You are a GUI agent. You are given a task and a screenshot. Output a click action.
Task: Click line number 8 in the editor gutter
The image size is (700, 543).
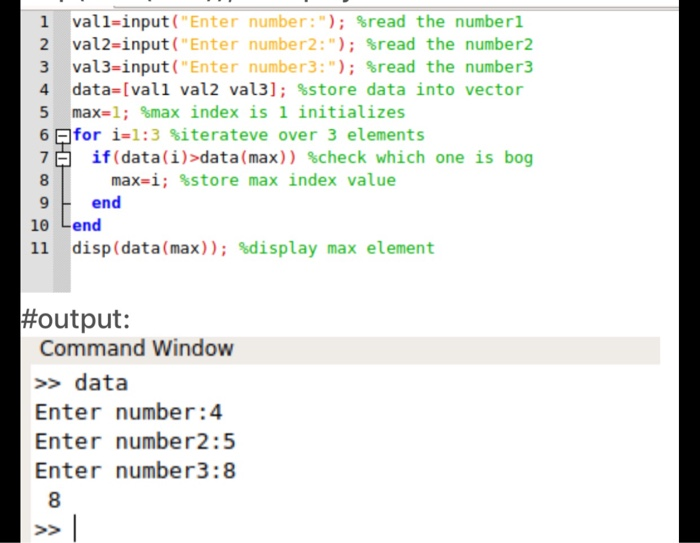[44, 180]
